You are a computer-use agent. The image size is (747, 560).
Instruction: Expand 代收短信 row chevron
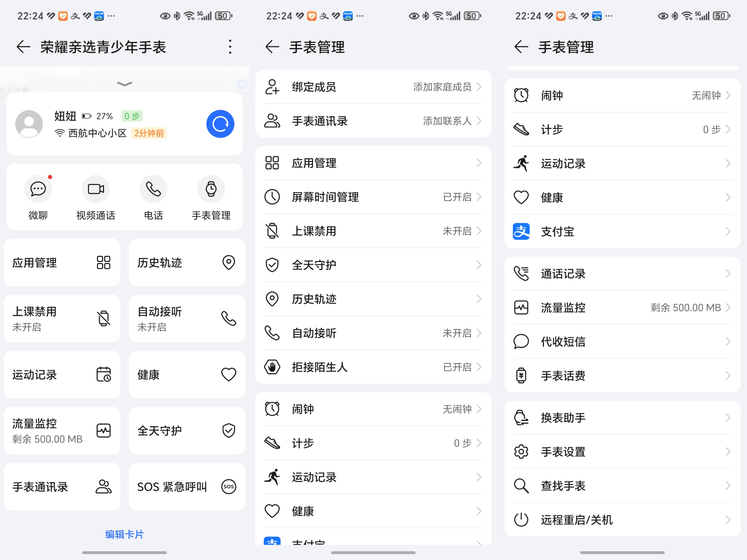click(728, 342)
